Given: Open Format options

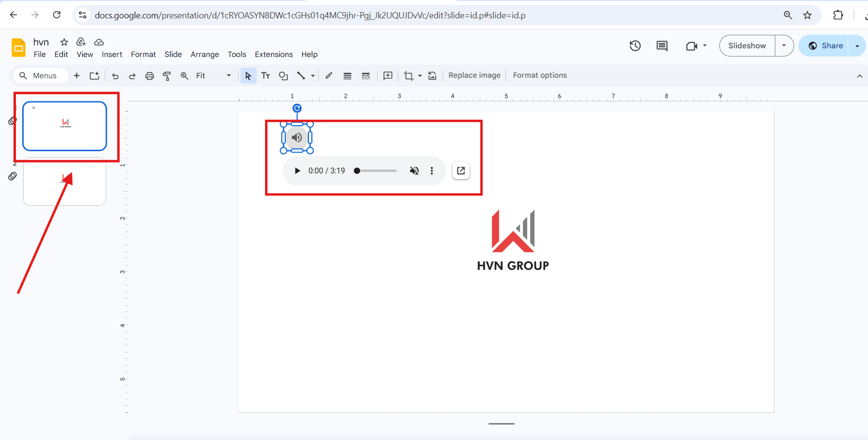Looking at the screenshot, I should (x=540, y=75).
